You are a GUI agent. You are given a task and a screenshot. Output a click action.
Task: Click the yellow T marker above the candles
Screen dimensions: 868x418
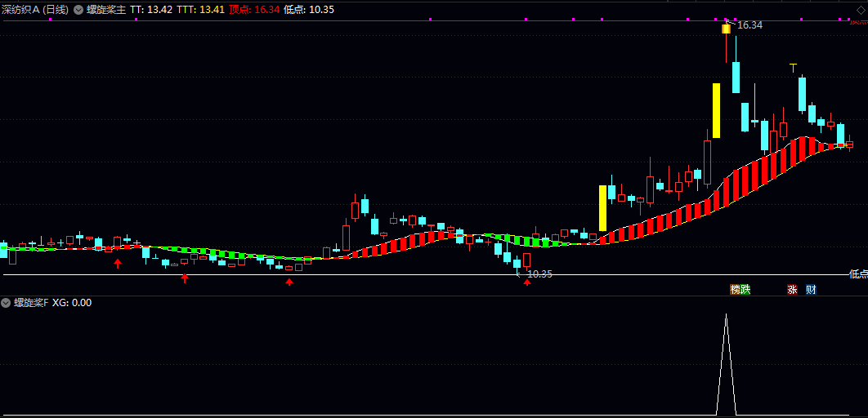(793, 68)
